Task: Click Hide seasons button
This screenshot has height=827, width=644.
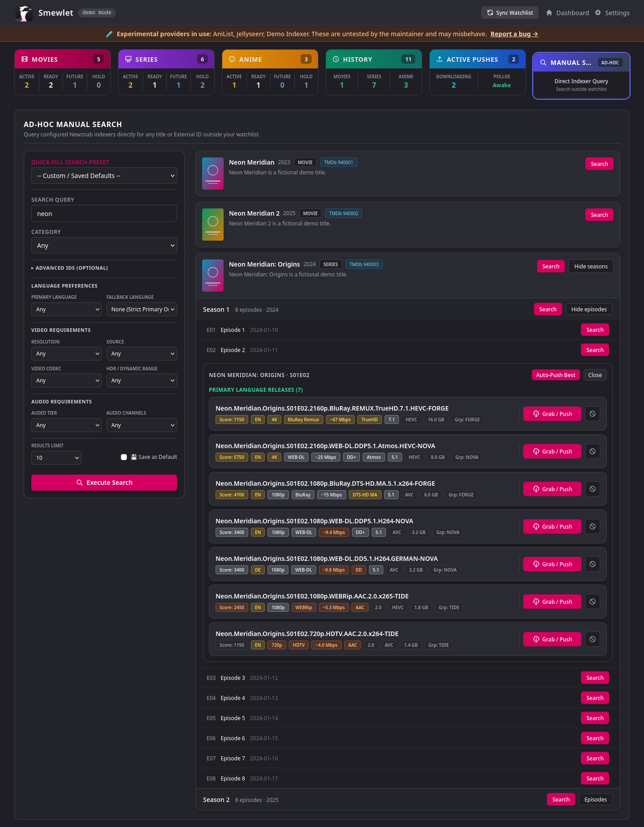Action: point(591,266)
